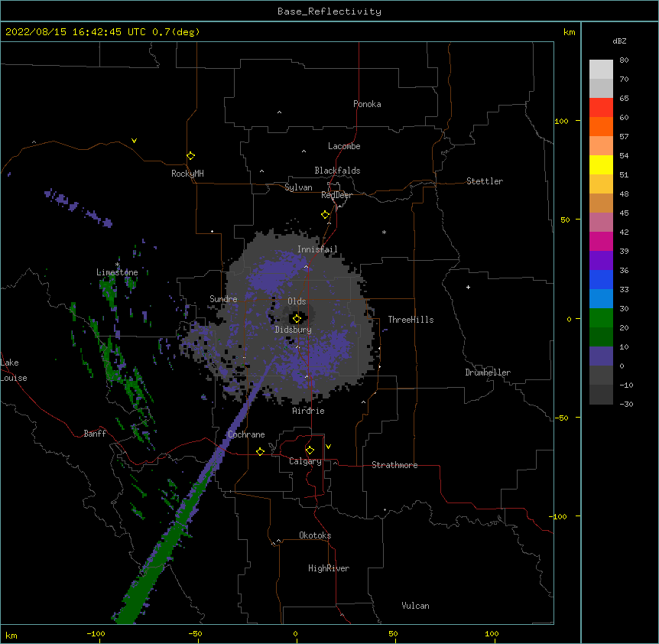
Task: Click the Banff town label
Action: click(95, 434)
